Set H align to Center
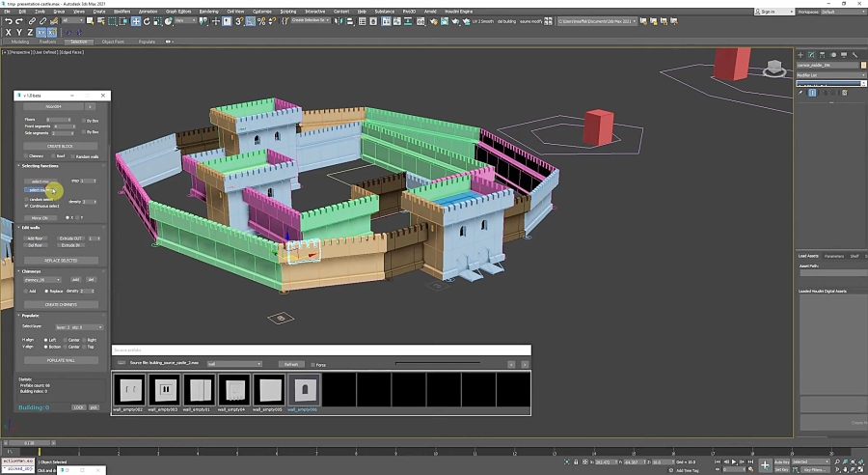The image size is (868, 475). 66,340
